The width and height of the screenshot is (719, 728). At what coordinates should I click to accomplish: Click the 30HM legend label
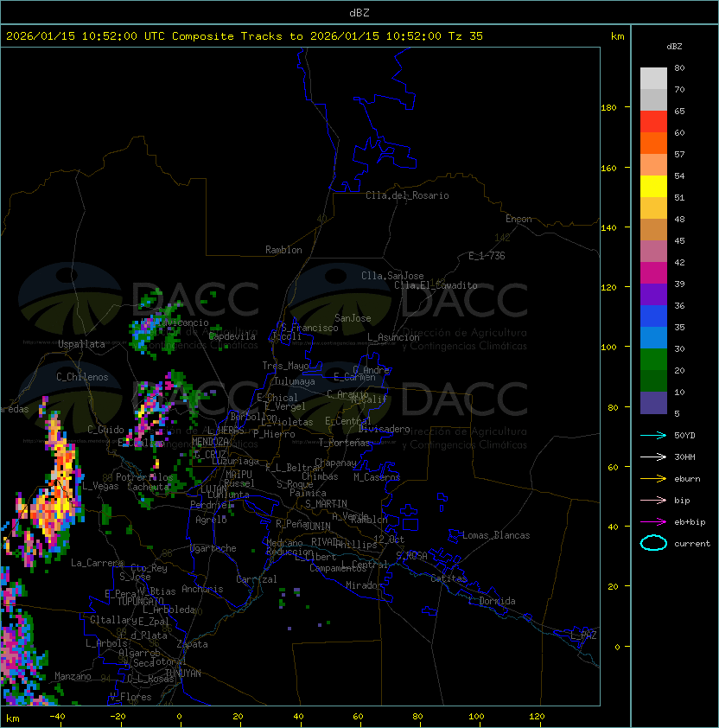click(684, 457)
